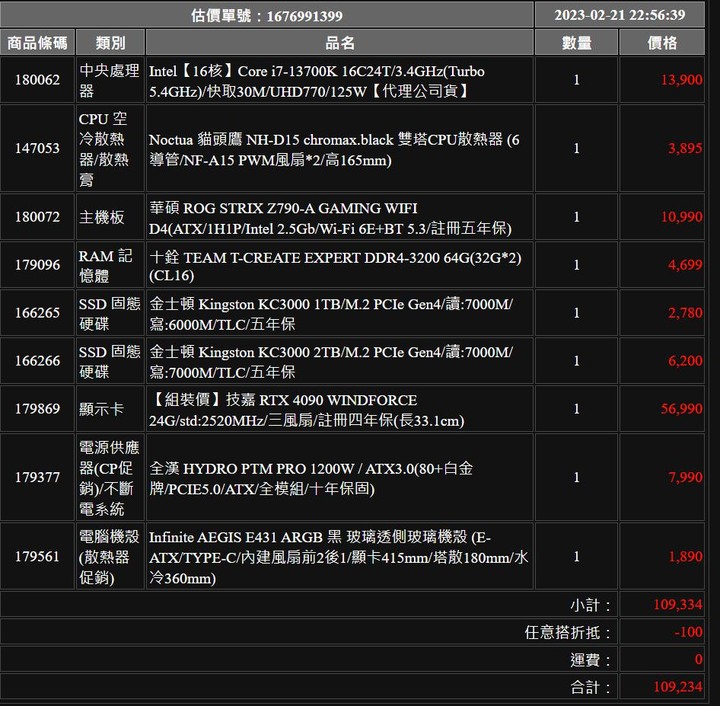
Task: Click the price 7,990
Action: pos(685,477)
